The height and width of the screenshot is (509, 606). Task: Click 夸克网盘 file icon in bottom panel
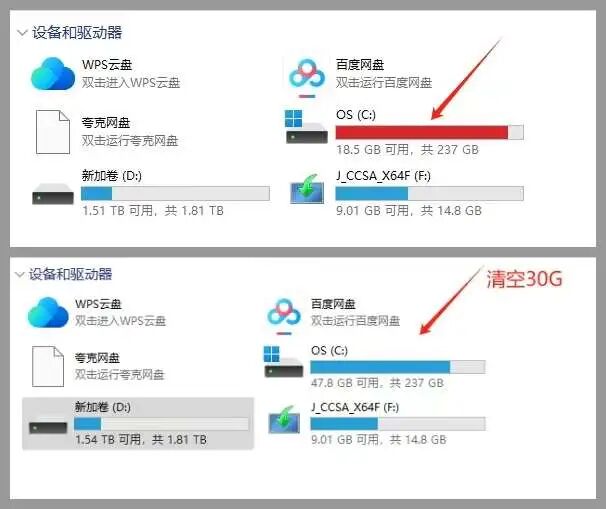[x=48, y=366]
